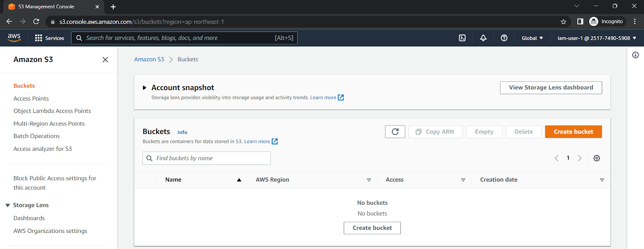Open the tab search chevron
Screen dimensions: 644x249
(x=576, y=6)
